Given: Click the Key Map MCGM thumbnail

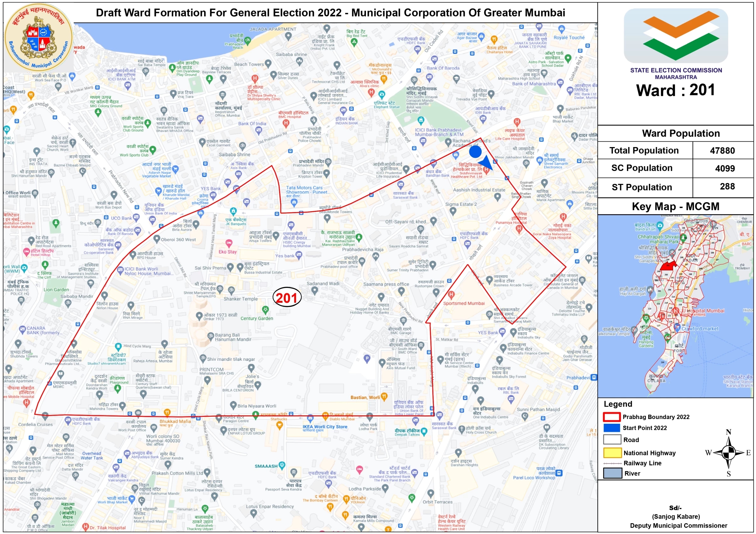Looking at the screenshot, I should pos(675,306).
